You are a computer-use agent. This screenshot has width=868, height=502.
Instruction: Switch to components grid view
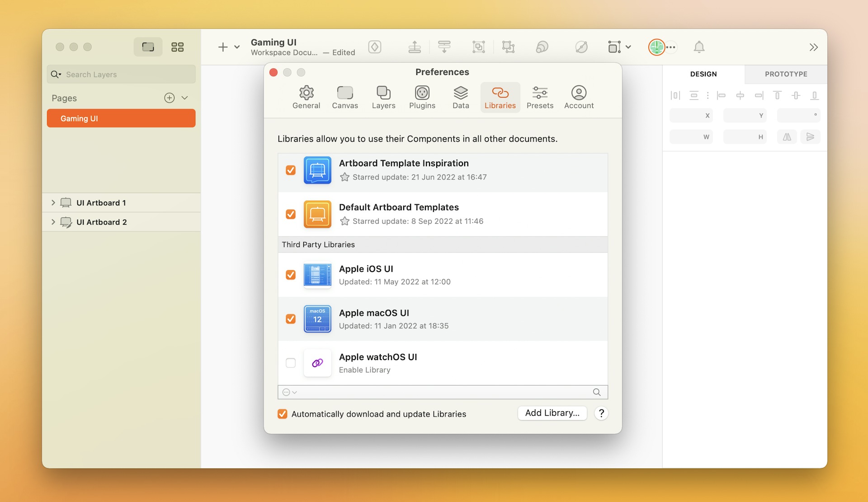tap(177, 47)
